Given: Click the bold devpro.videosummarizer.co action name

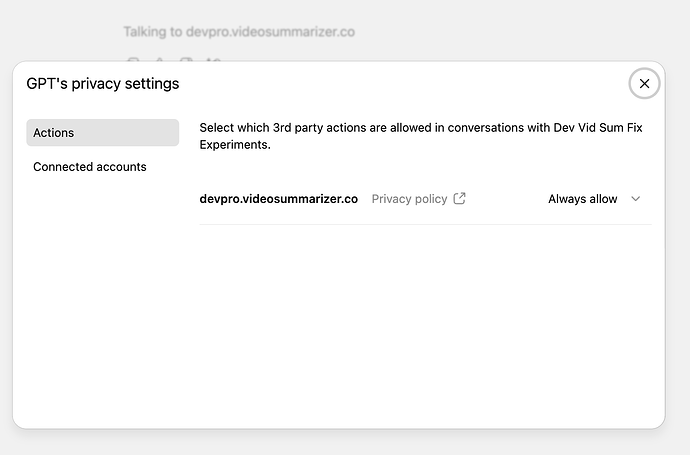Looking at the screenshot, I should 278,199.
